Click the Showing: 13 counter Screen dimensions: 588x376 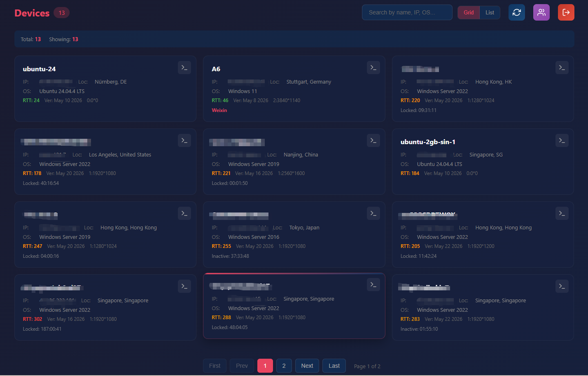tap(64, 39)
